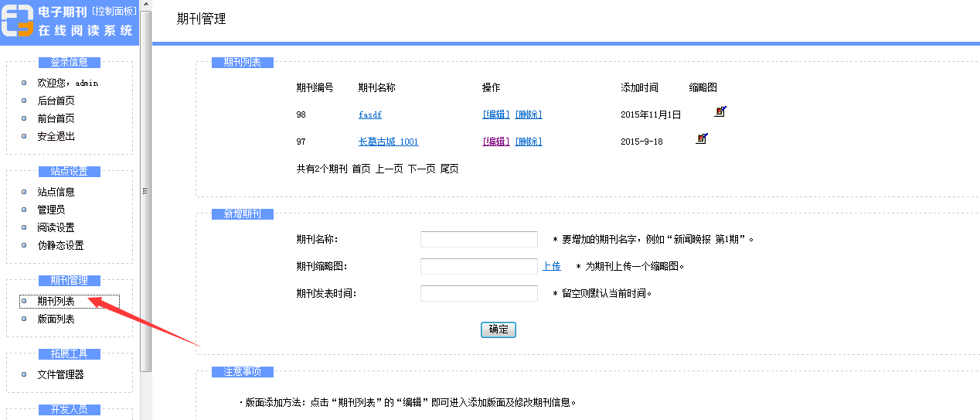Go to 管理员 page

[51, 210]
